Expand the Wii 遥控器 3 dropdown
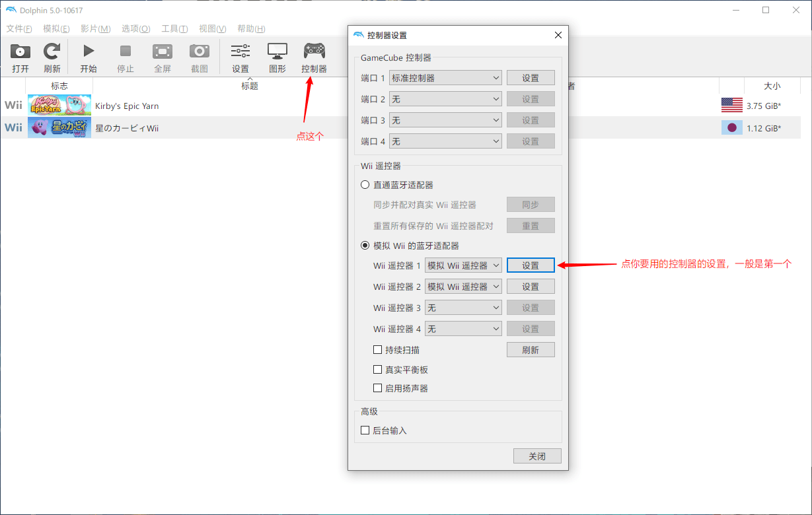812x515 pixels. point(463,308)
